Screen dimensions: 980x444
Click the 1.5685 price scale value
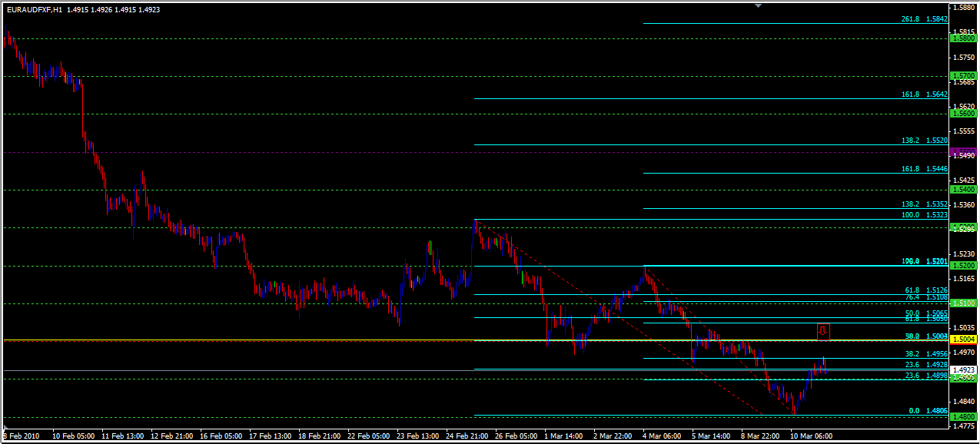click(x=963, y=82)
